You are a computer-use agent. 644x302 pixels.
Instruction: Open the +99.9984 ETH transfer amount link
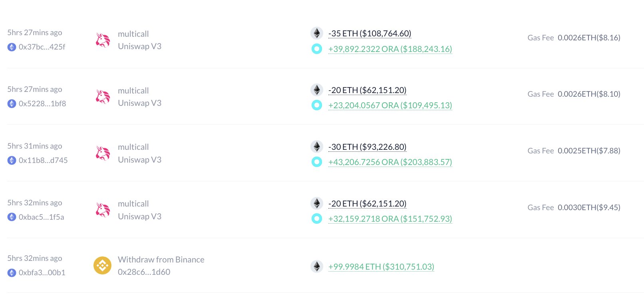(381, 267)
